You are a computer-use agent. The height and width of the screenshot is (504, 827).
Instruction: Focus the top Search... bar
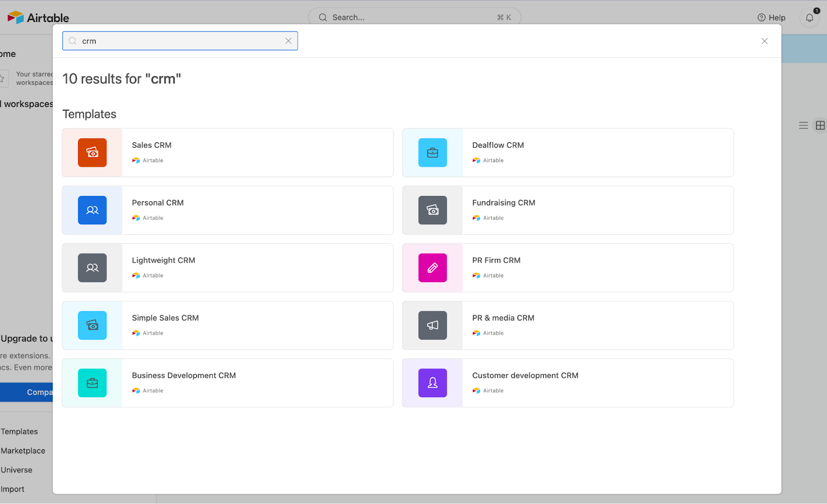point(415,17)
